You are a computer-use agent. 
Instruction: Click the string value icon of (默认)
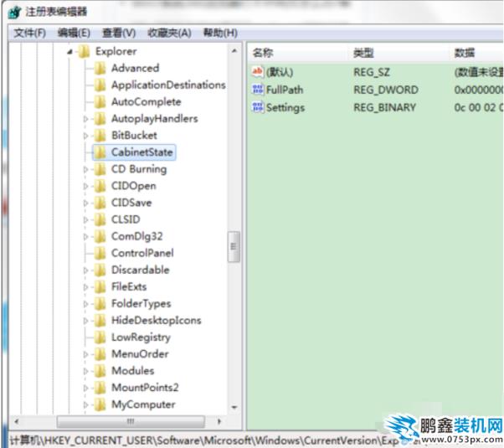point(258,72)
